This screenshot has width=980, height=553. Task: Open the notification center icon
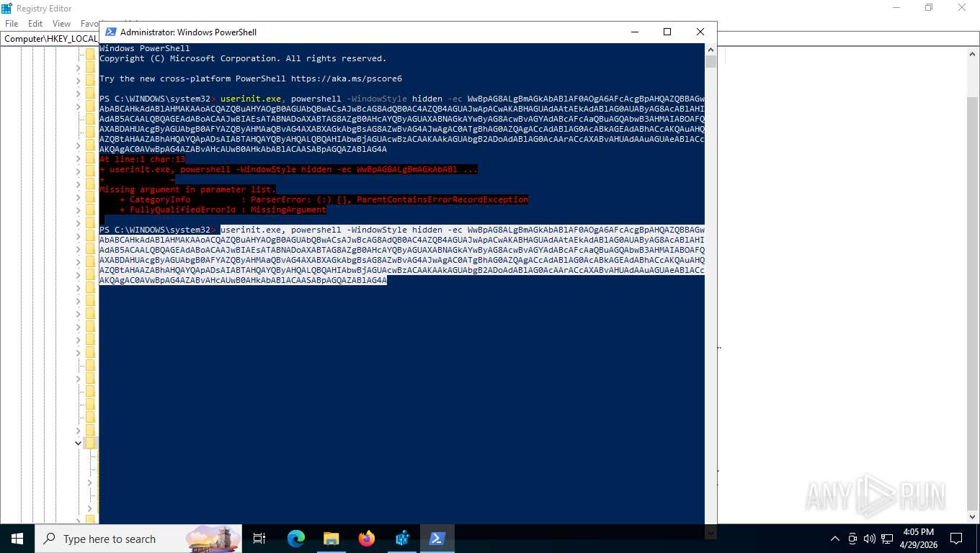pos(956,539)
